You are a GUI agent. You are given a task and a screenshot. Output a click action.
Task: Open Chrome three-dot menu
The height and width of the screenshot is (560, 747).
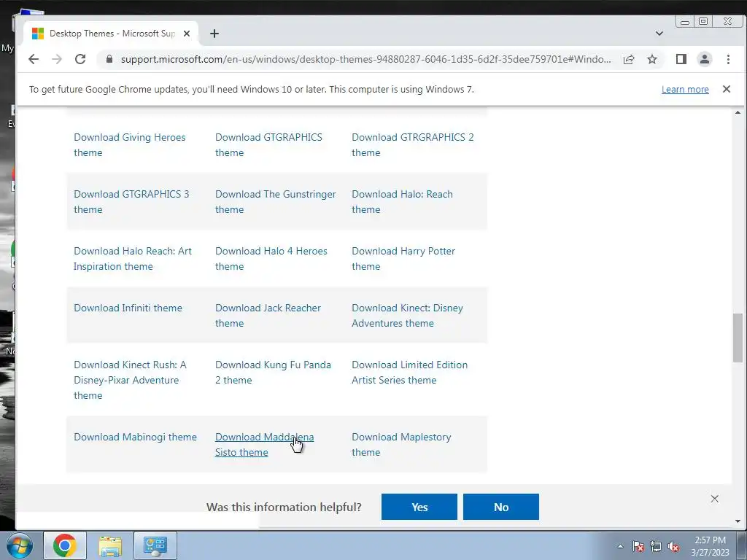pos(728,59)
